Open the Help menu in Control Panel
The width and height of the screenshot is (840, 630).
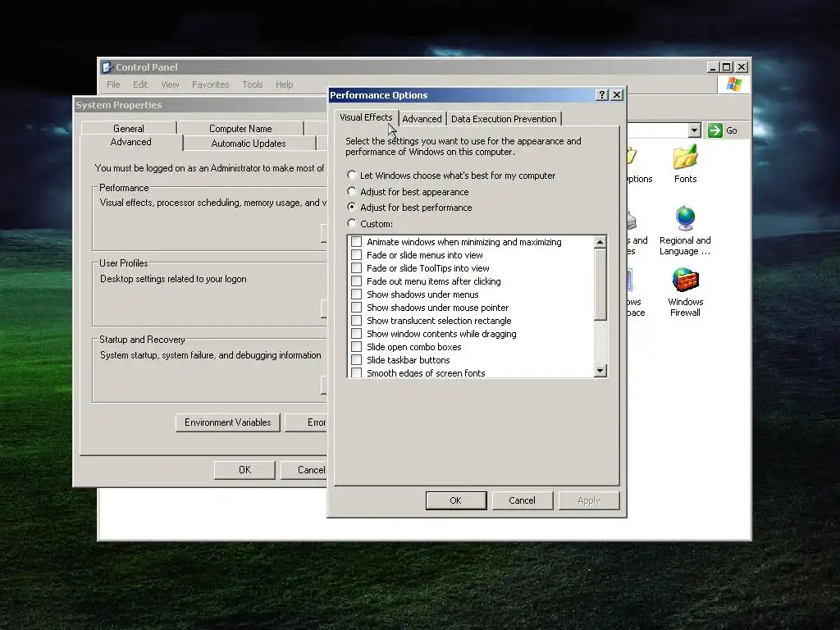pos(285,84)
